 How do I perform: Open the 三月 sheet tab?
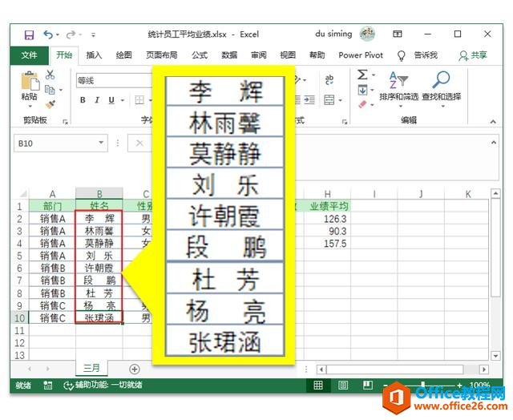pos(91,368)
